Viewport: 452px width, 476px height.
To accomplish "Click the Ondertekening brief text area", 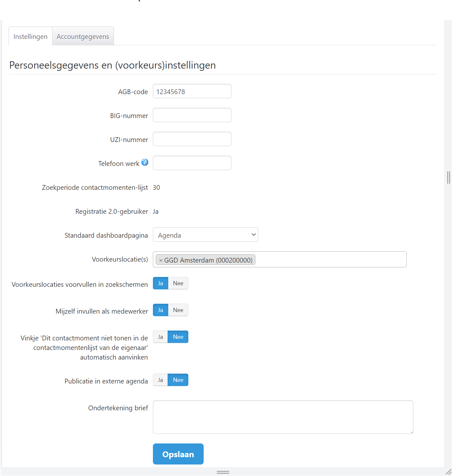I will pyautogui.click(x=283, y=417).
